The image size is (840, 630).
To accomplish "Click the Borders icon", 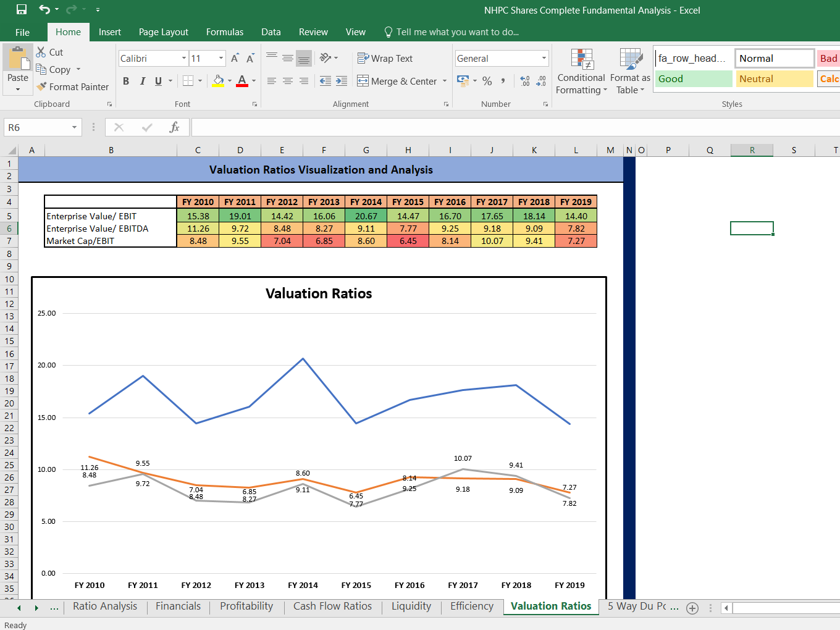I will (x=188, y=81).
